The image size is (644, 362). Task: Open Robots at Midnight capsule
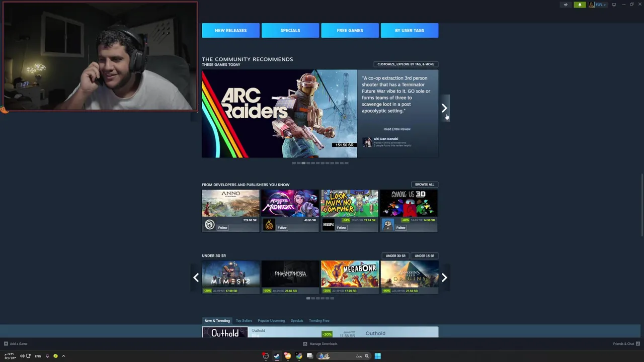[x=290, y=203]
